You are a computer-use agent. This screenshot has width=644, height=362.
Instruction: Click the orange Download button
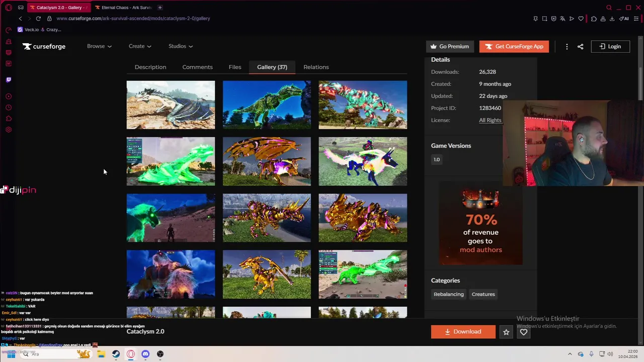[463, 332]
